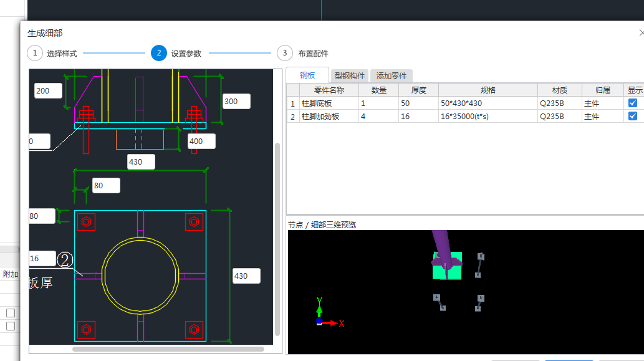644x361 pixels.
Task: Toggle upper checkbox in left background panel
Action: tap(11, 313)
